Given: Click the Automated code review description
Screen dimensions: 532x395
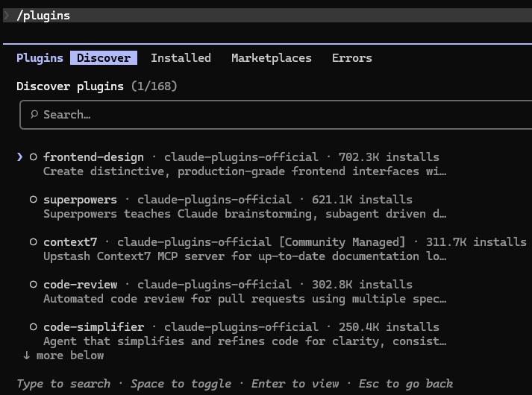Looking at the screenshot, I should 245,299.
